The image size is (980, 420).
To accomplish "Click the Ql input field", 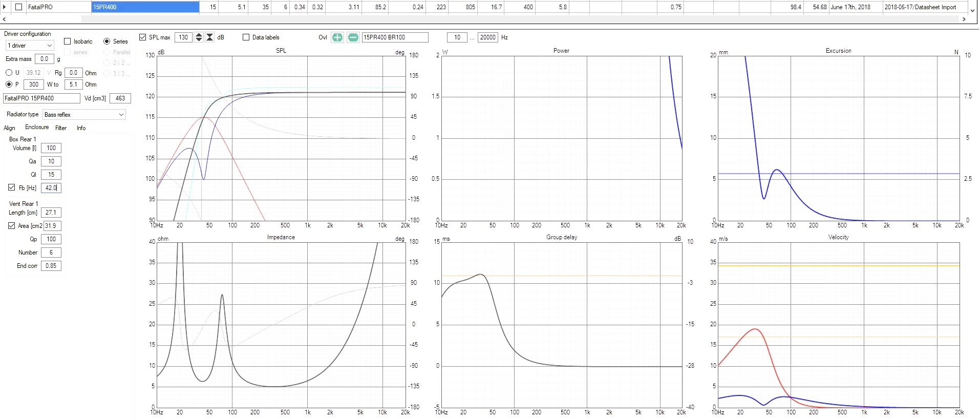I will tap(51, 175).
